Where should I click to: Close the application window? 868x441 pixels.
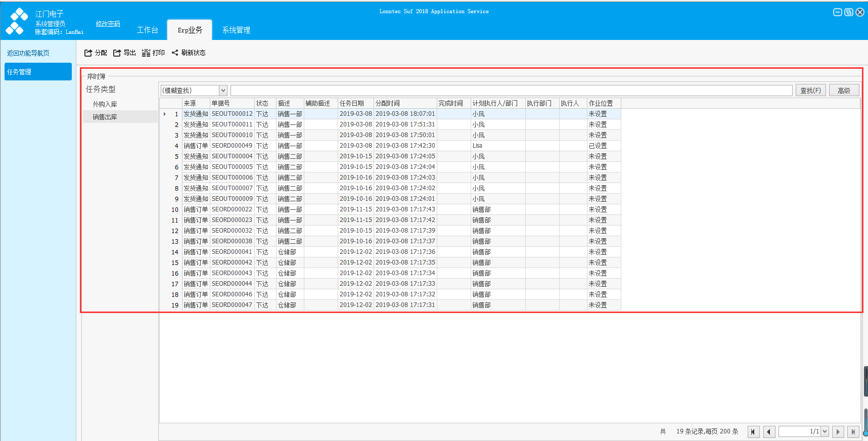click(x=860, y=12)
